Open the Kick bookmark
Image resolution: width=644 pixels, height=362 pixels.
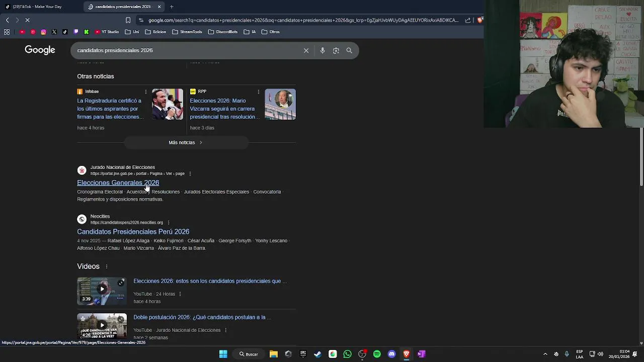pyautogui.click(x=87, y=32)
